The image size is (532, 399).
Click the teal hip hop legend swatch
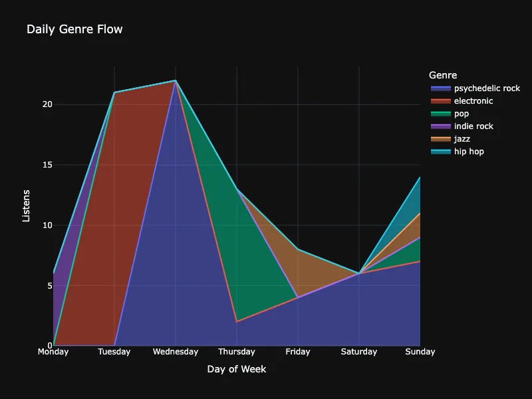[x=440, y=152]
